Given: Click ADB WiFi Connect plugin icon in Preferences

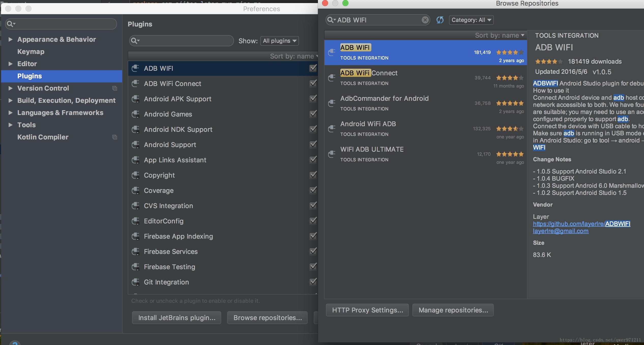Looking at the screenshot, I should (136, 83).
